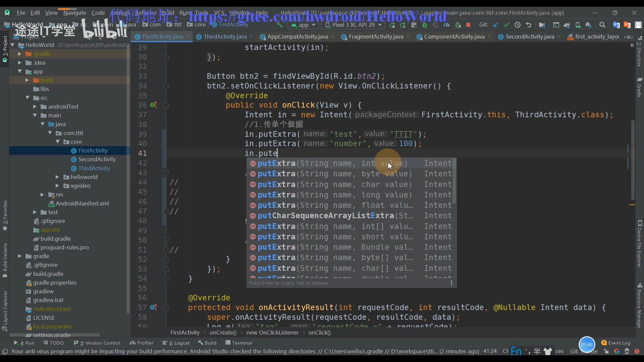This screenshot has width=644, height=362.
Task: Click Git Update Project blue arrow icon
Action: coord(496,25)
